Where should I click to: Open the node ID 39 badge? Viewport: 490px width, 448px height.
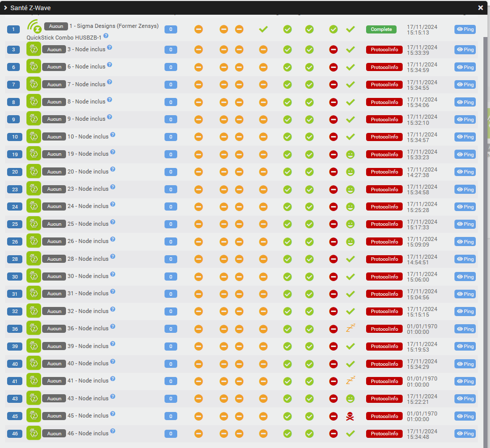tap(14, 347)
